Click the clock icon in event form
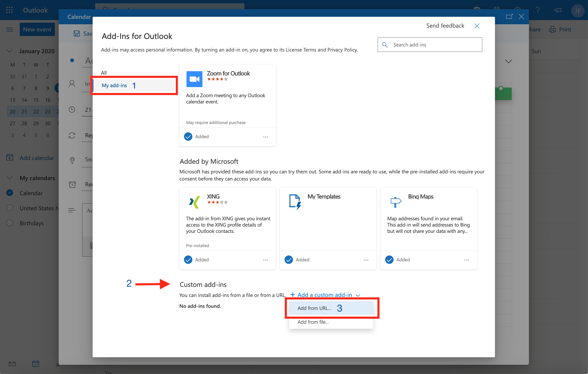 click(72, 110)
